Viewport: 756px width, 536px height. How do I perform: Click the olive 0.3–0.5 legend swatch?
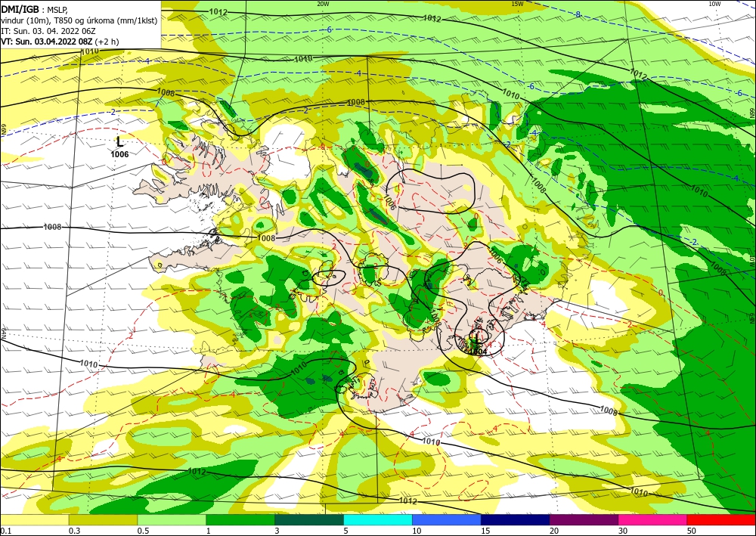[x=103, y=519]
